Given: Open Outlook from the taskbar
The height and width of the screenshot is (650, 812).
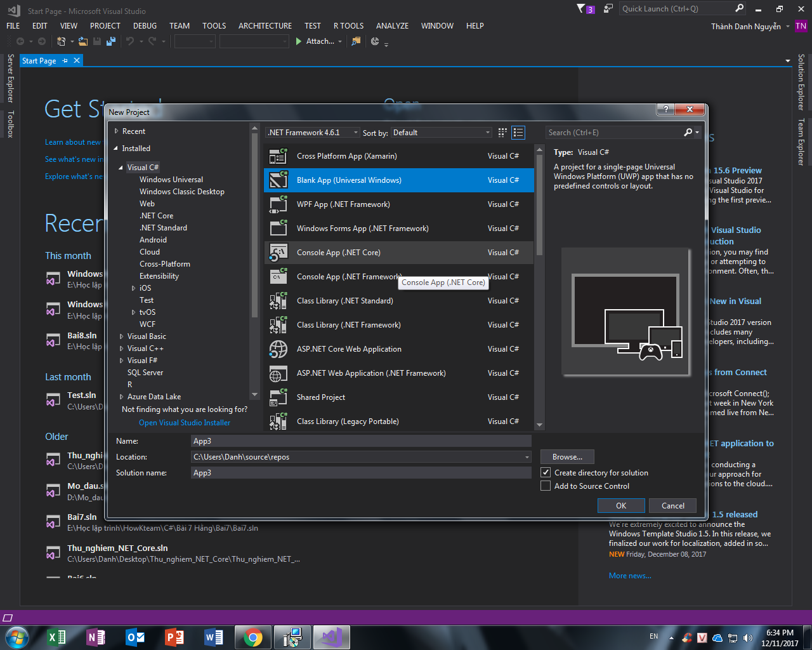Looking at the screenshot, I should click(135, 637).
